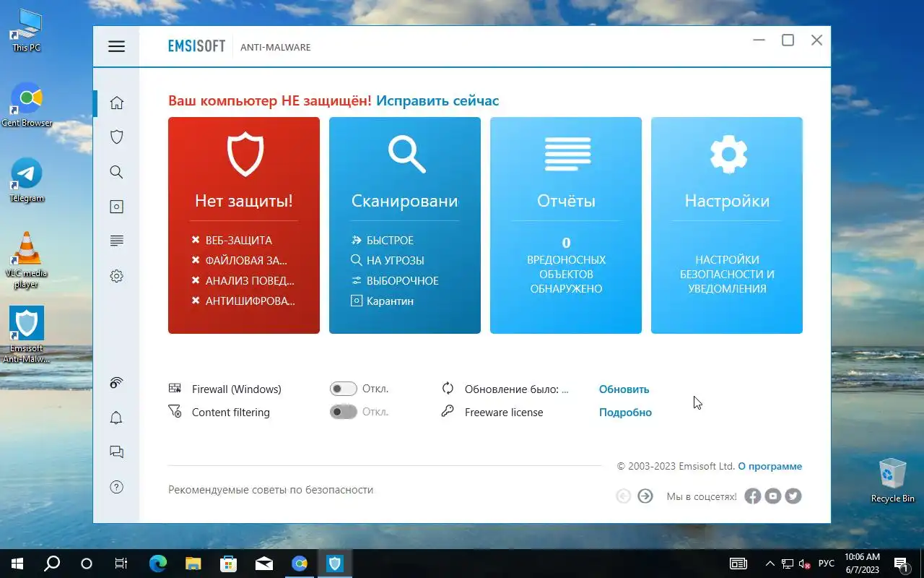
Task: Open Emsisoft Twitter page icon
Action: pos(793,496)
